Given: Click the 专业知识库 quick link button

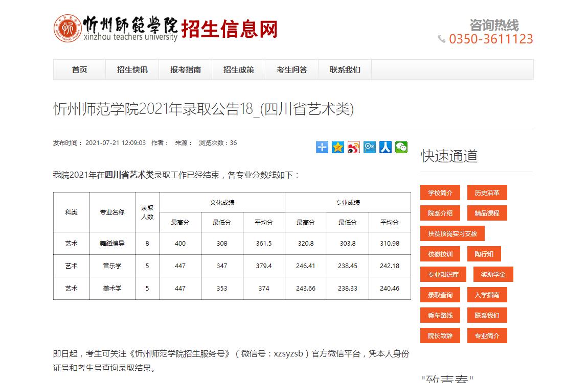Looking at the screenshot, I should click(443, 274).
